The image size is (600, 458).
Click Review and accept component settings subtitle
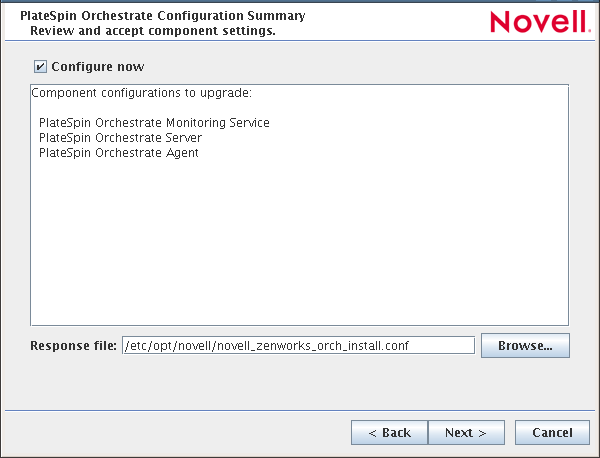point(152,31)
